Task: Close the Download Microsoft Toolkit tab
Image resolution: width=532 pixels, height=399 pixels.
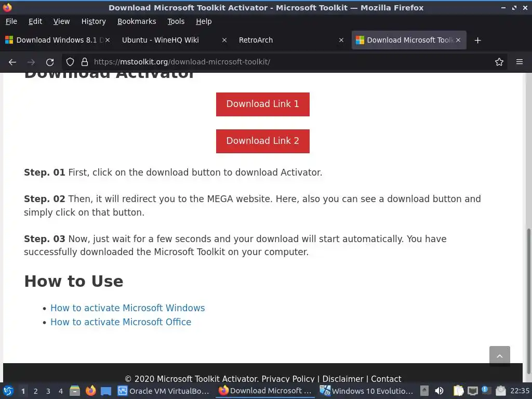Action: (x=458, y=40)
